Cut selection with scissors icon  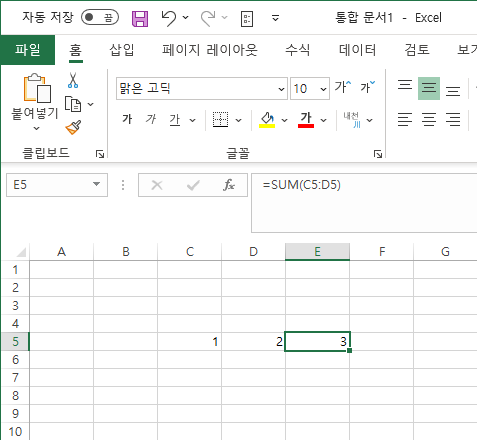[73, 80]
